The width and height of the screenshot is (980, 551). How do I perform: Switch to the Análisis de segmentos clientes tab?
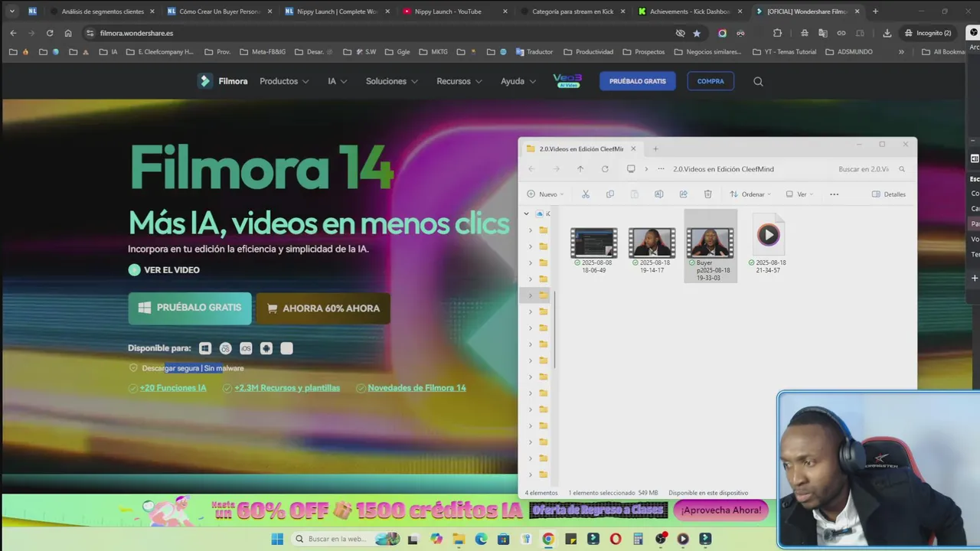(x=103, y=11)
